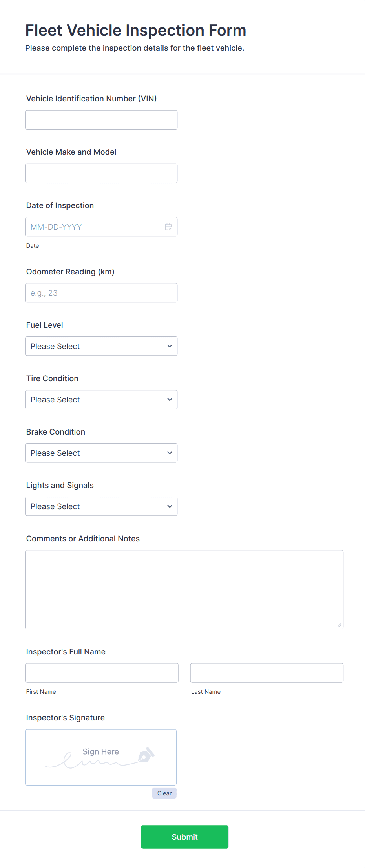Open the calendar picker icon
Screen dimensions: 365x868
[x=168, y=227]
